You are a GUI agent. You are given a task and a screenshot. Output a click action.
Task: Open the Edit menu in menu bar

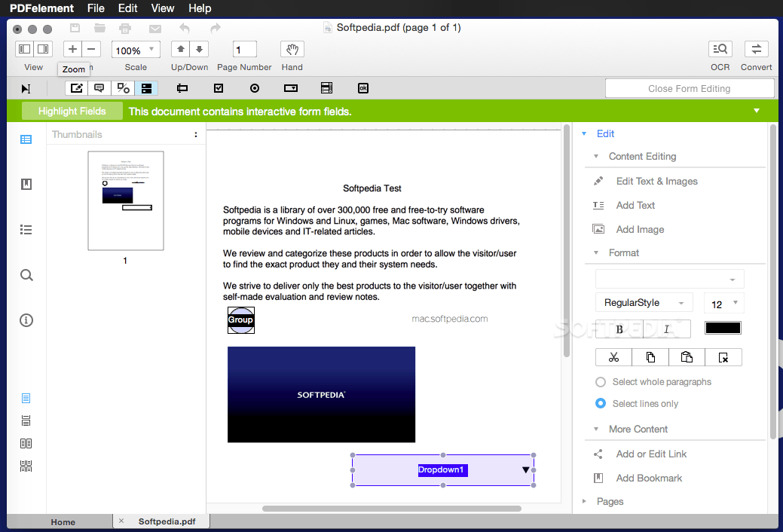pyautogui.click(x=128, y=8)
